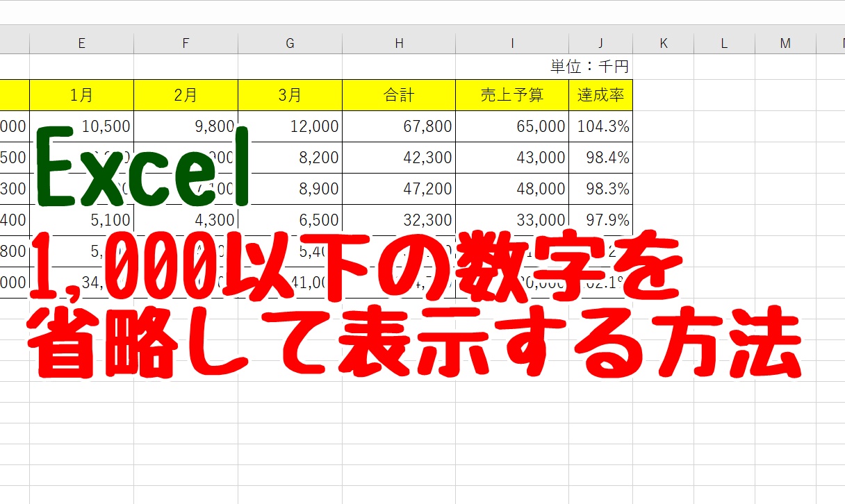Select the 2月 header cell
This screenshot has height=504, width=845.
(x=186, y=95)
